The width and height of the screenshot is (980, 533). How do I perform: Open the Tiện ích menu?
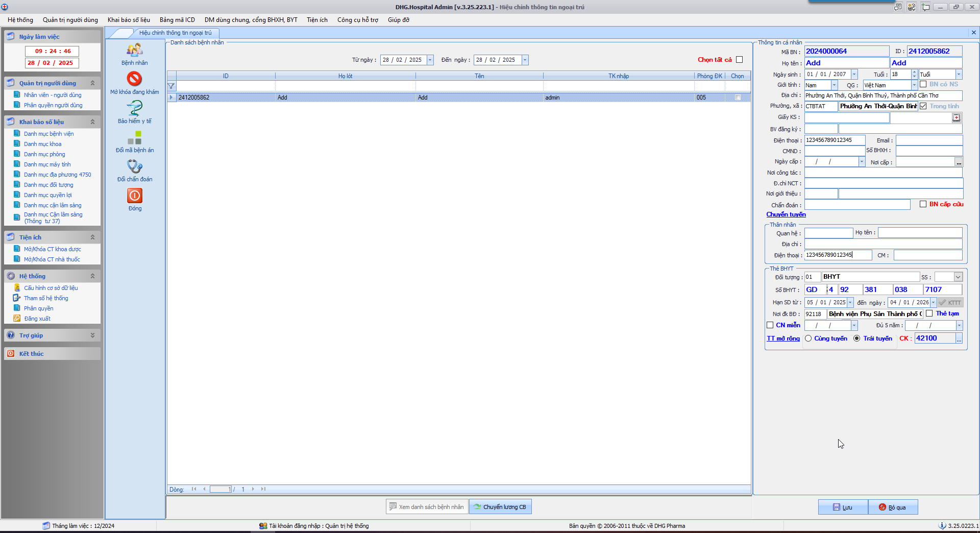(317, 20)
